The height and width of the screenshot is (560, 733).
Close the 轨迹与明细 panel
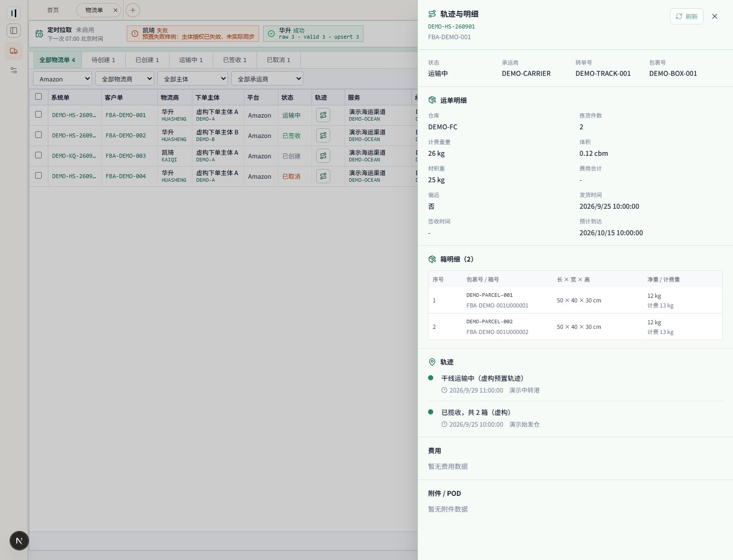click(715, 16)
